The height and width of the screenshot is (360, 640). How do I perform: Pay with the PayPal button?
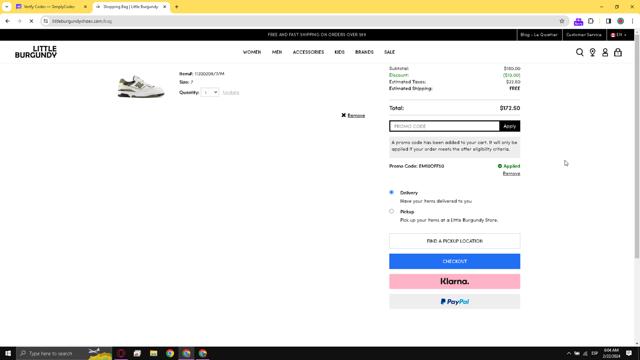[454, 302]
